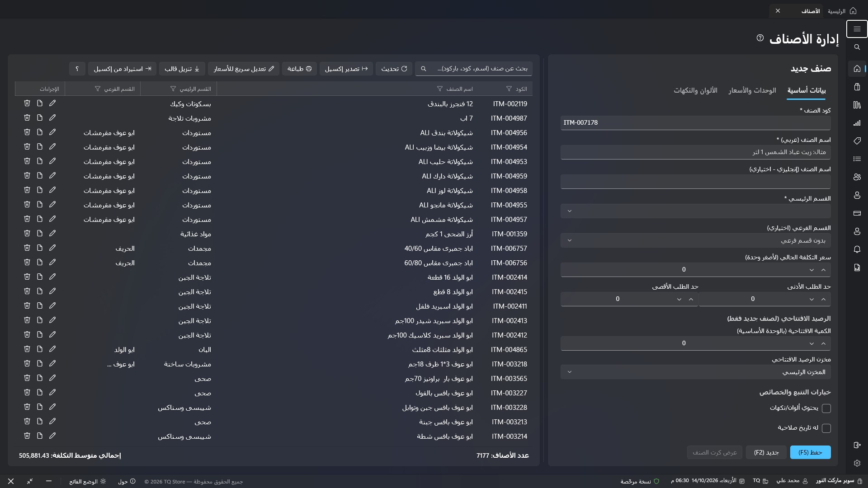Toggle الوضع الفاتح light mode
The width and height of the screenshot is (868, 488).
click(x=88, y=482)
